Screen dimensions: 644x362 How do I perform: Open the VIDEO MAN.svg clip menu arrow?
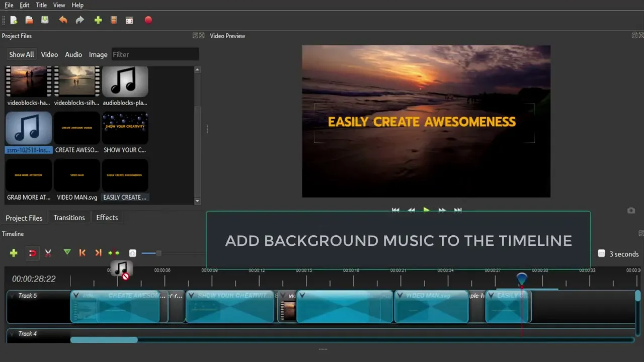(x=400, y=296)
